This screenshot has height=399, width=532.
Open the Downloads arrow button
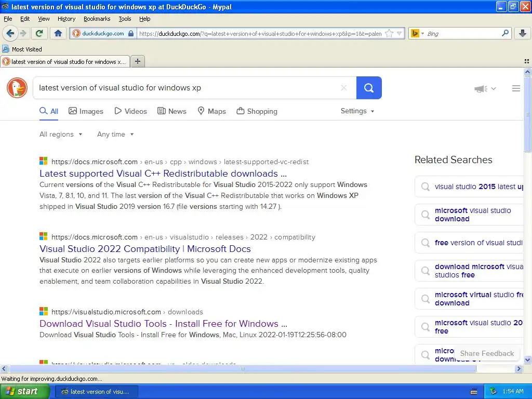[523, 33]
